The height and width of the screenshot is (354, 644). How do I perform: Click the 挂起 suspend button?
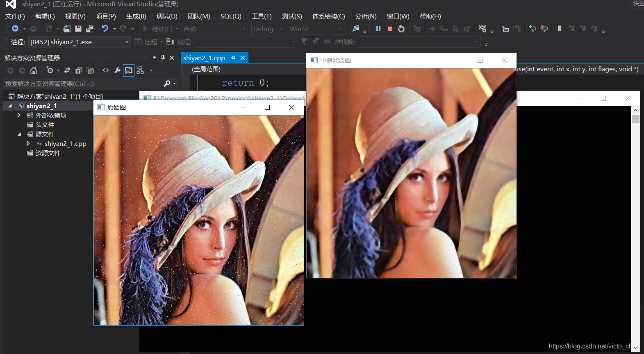147,42
